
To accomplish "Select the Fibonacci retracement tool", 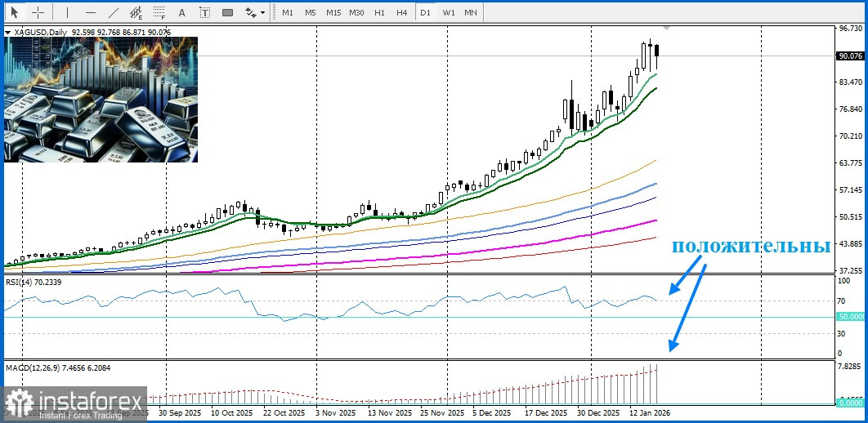I will tap(158, 13).
